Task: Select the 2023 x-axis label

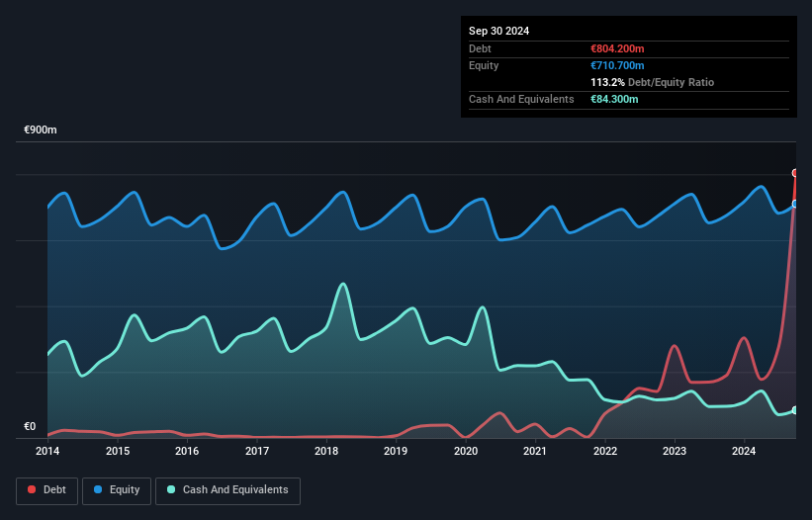Action: point(675,451)
